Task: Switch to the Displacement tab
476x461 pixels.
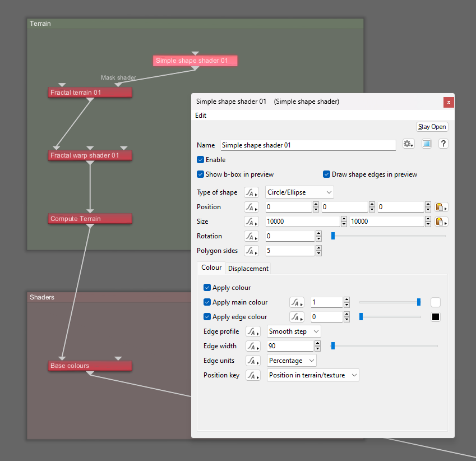Action: tap(248, 268)
